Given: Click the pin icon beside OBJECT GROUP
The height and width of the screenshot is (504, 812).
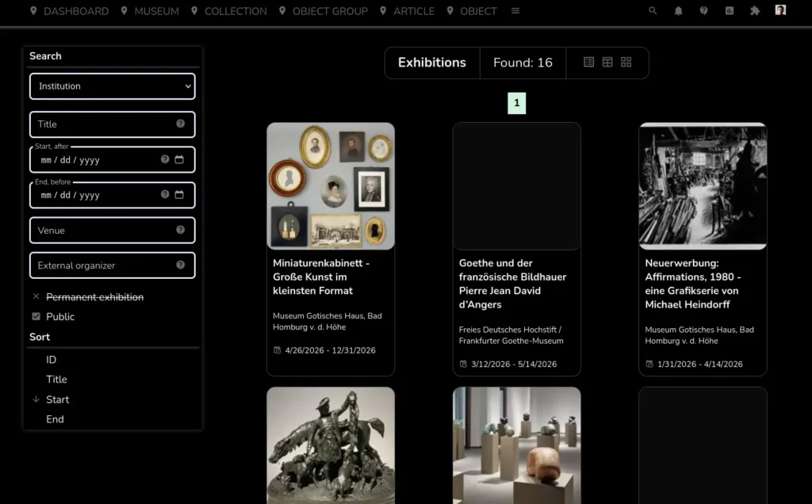Looking at the screenshot, I should (282, 10).
